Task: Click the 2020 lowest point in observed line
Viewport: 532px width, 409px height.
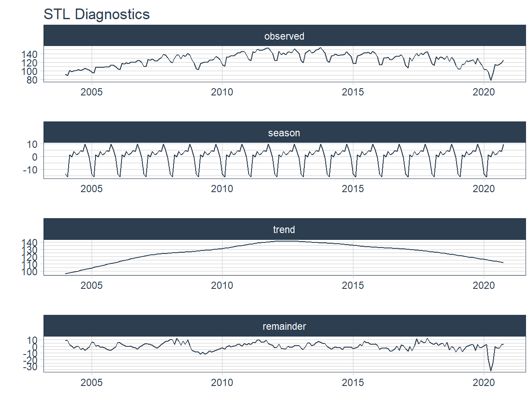Action: (x=491, y=80)
